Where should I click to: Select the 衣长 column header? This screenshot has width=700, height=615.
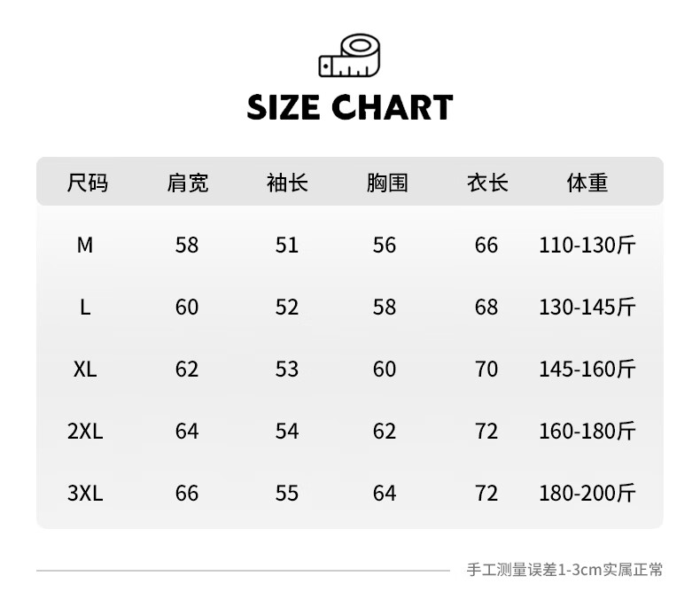coord(487,183)
